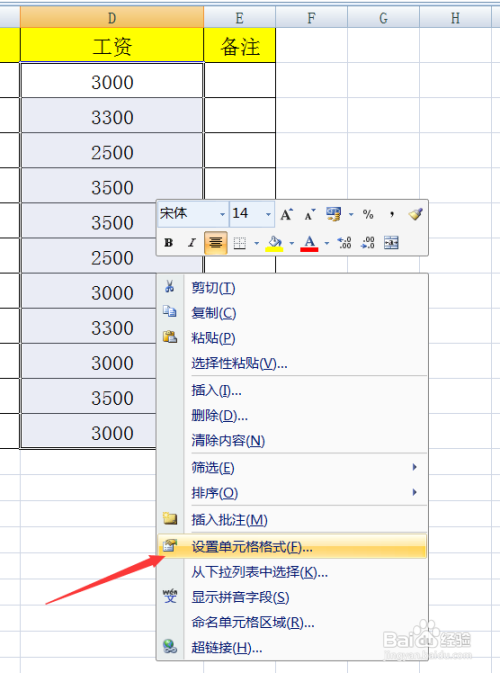This screenshot has height=673, width=500.
Task: Click the empty 备注 cell beside first 3000
Action: click(x=239, y=81)
